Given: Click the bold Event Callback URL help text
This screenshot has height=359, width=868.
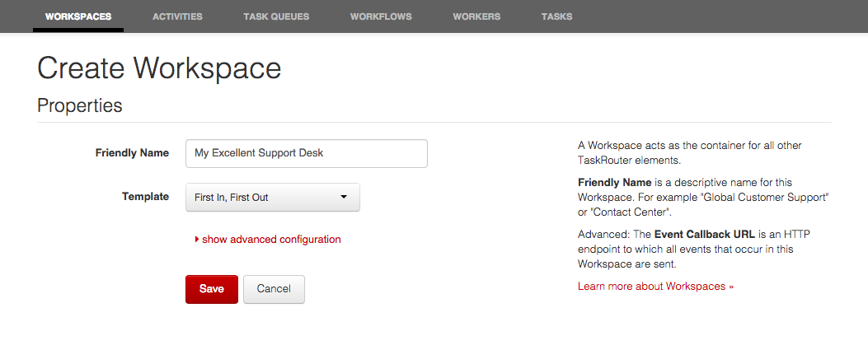Looking at the screenshot, I should (704, 235).
